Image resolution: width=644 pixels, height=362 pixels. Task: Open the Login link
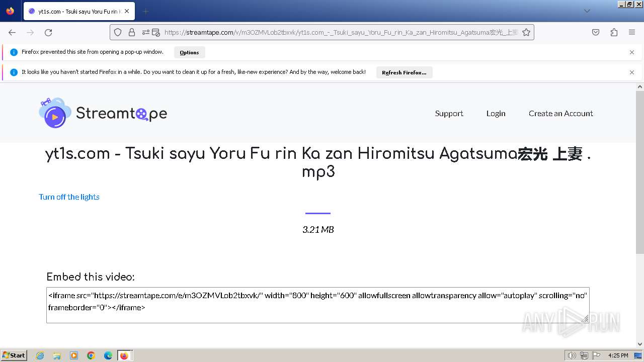tap(496, 113)
